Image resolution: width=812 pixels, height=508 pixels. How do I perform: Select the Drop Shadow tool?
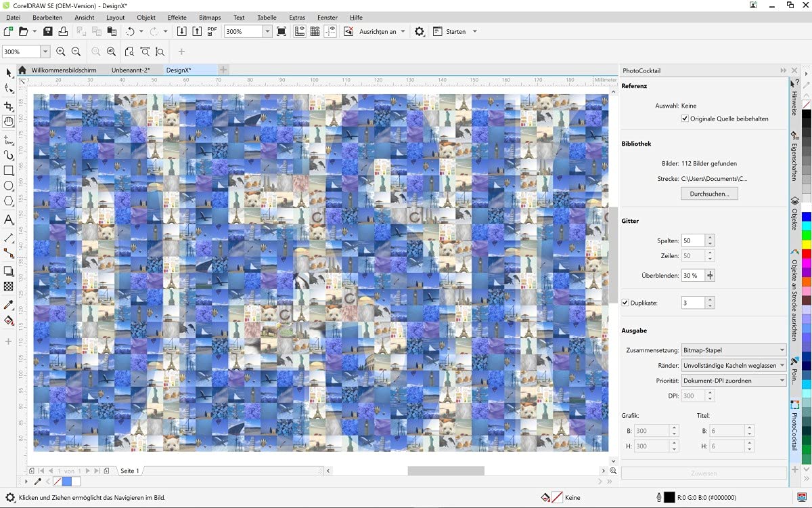click(x=9, y=271)
